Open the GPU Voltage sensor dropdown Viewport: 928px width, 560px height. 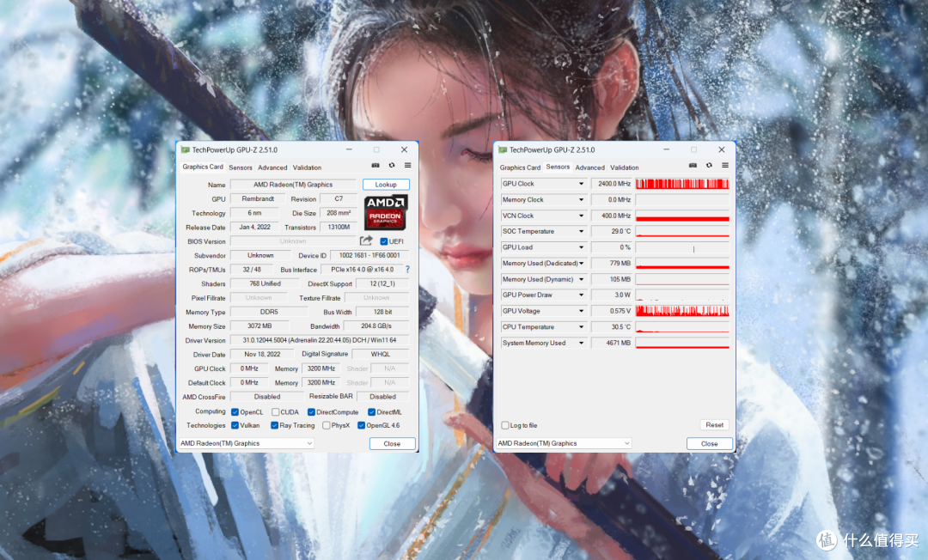click(581, 311)
